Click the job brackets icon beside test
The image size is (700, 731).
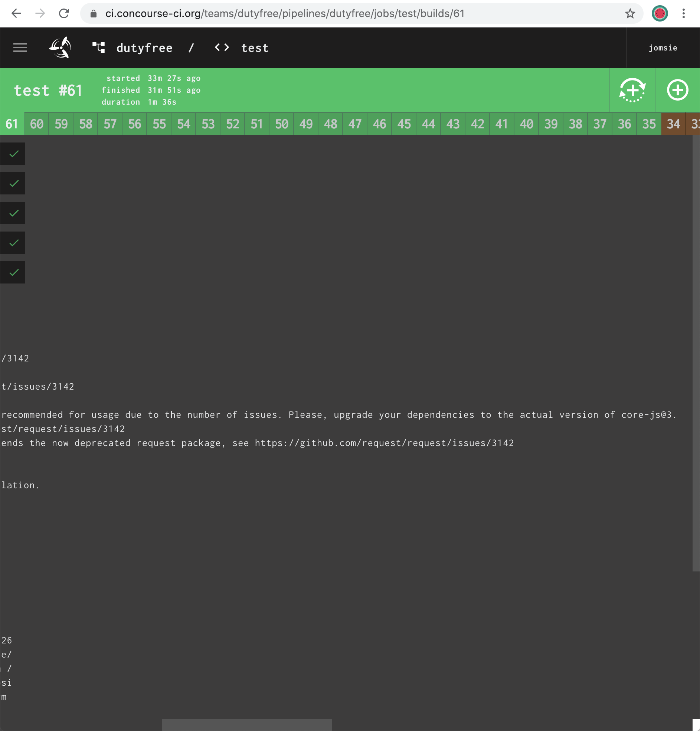pos(222,47)
